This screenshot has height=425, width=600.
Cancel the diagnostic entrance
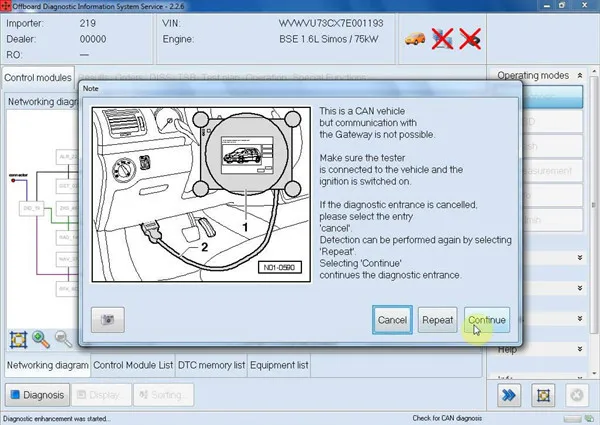392,320
